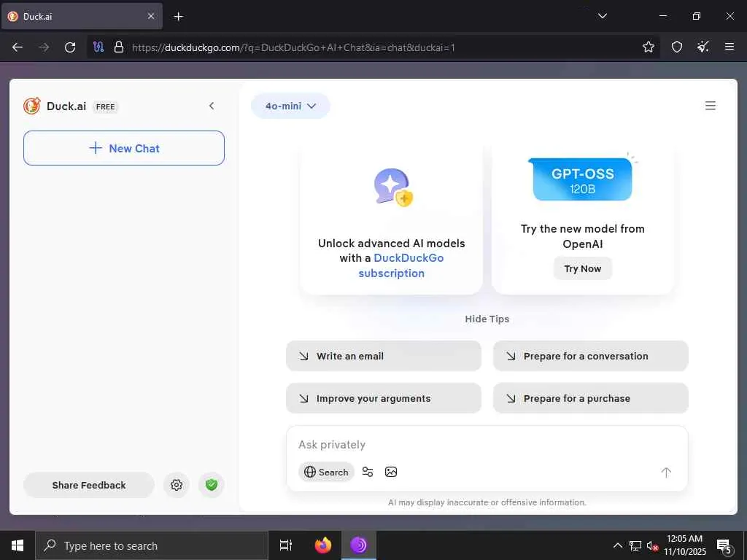The image size is (747, 560).
Task: Select the Prepare for a conversation suggestion
Action: (x=590, y=356)
